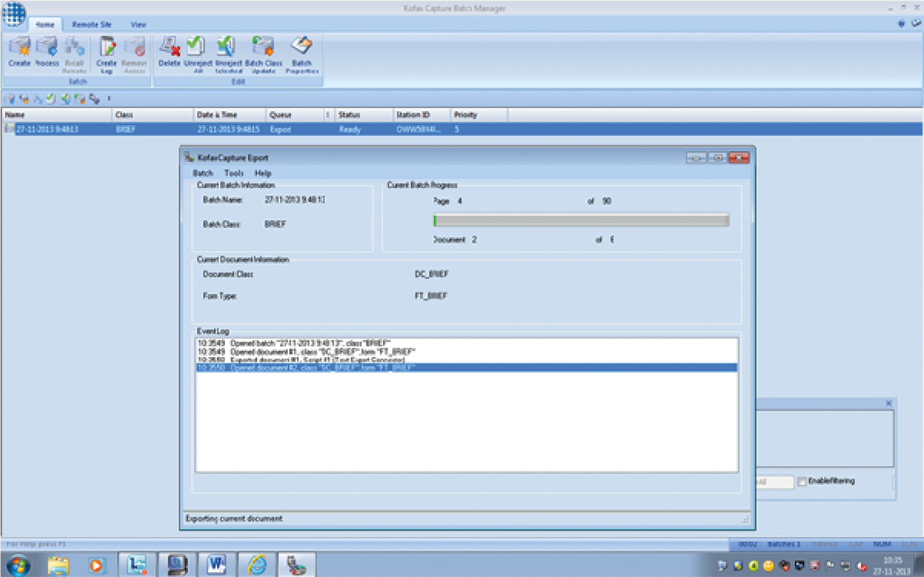Screen dimensions: 924x577
Task: Sort the batch list by Status column
Action: [349, 115]
